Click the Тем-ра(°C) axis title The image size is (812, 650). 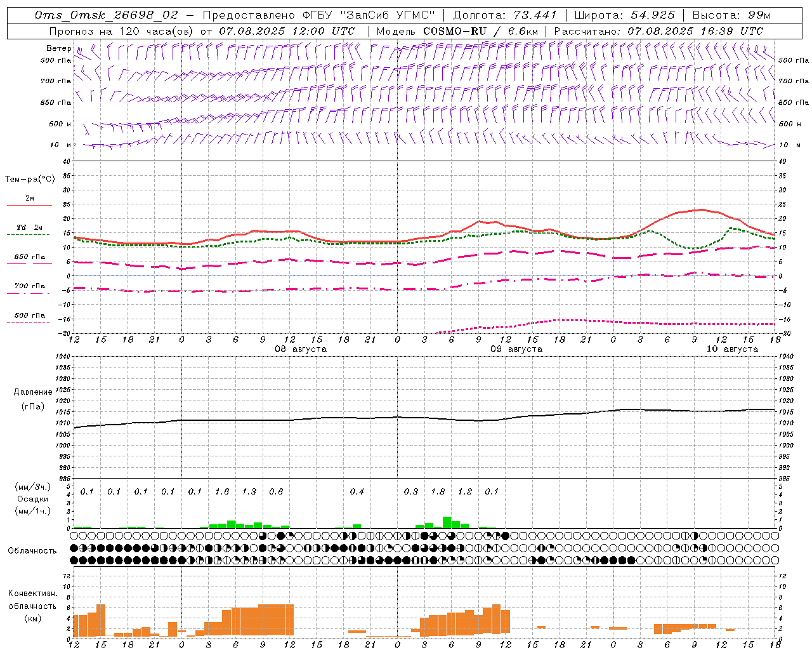[30, 180]
